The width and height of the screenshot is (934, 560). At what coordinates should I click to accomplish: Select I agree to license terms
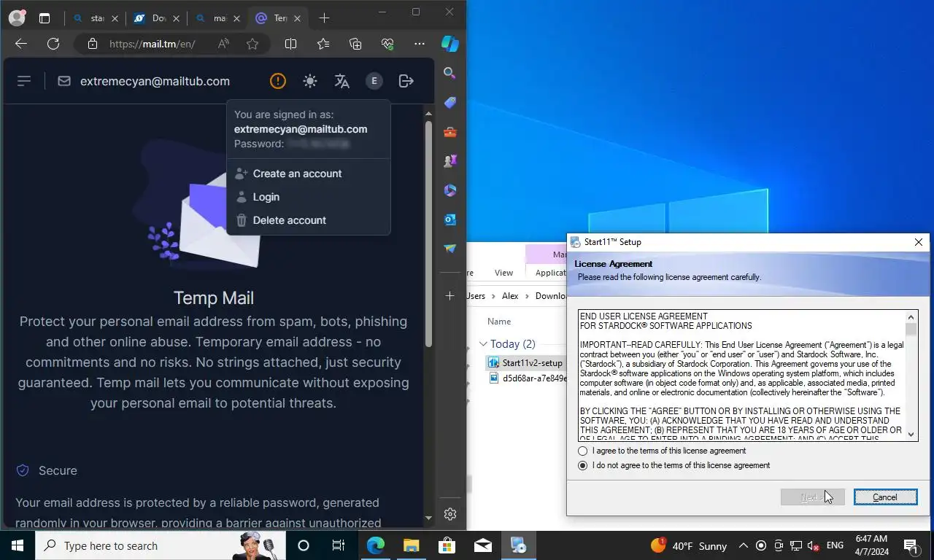(x=582, y=451)
